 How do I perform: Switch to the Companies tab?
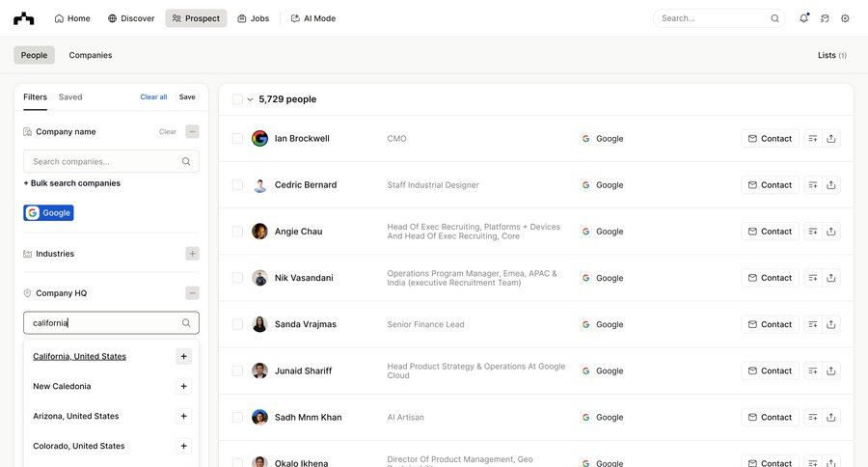(x=91, y=55)
